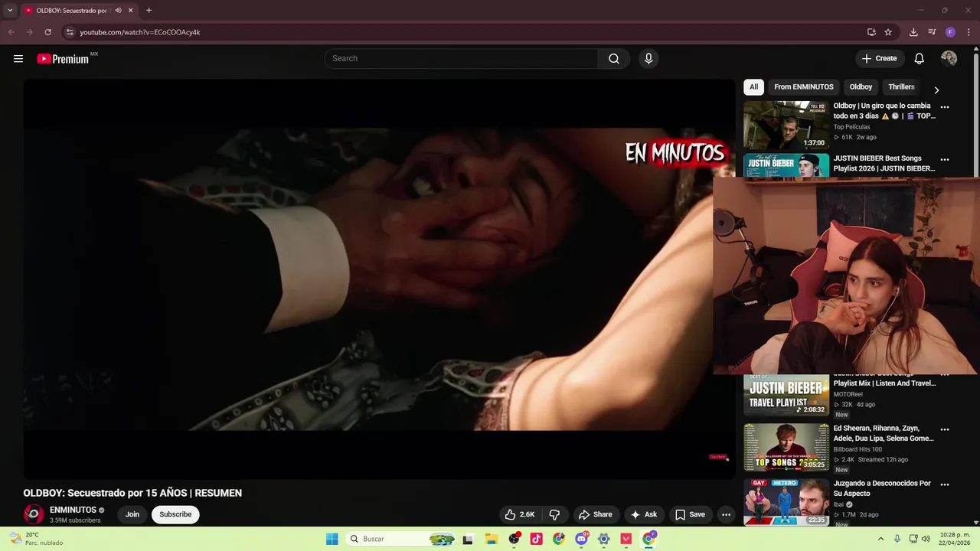Select the From ENMINUTOS chip

(804, 87)
